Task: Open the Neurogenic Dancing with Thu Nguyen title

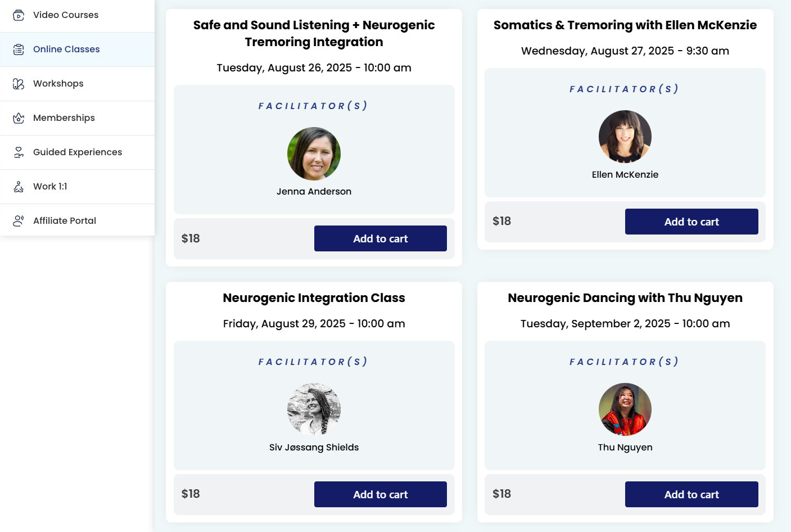Action: tap(625, 298)
